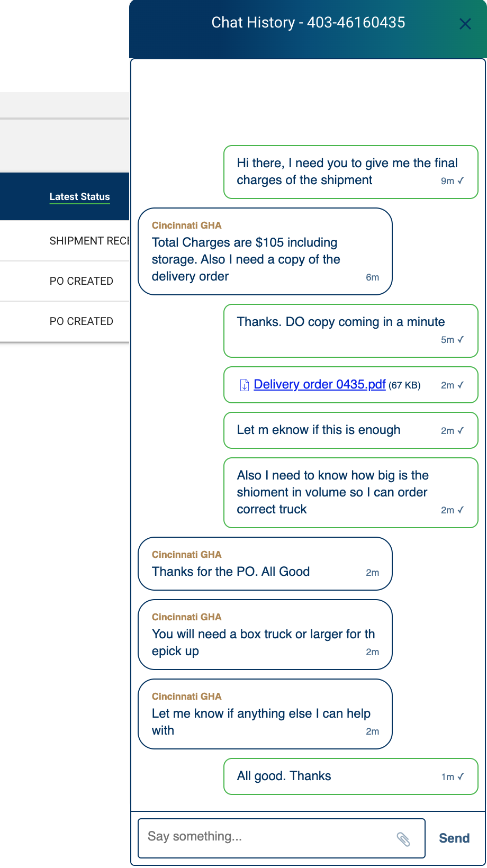
Task: Click the Thanks for the PO message
Action: pyautogui.click(x=265, y=564)
